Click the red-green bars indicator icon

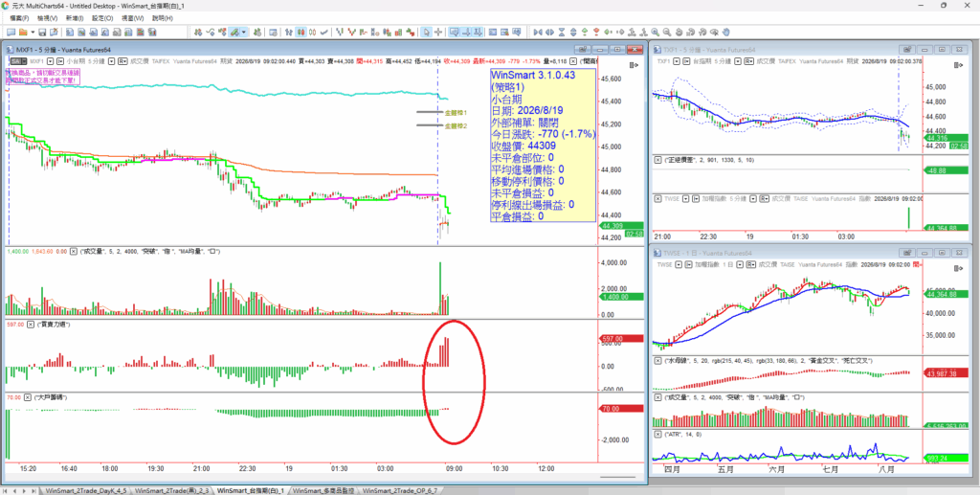pyautogui.click(x=398, y=32)
